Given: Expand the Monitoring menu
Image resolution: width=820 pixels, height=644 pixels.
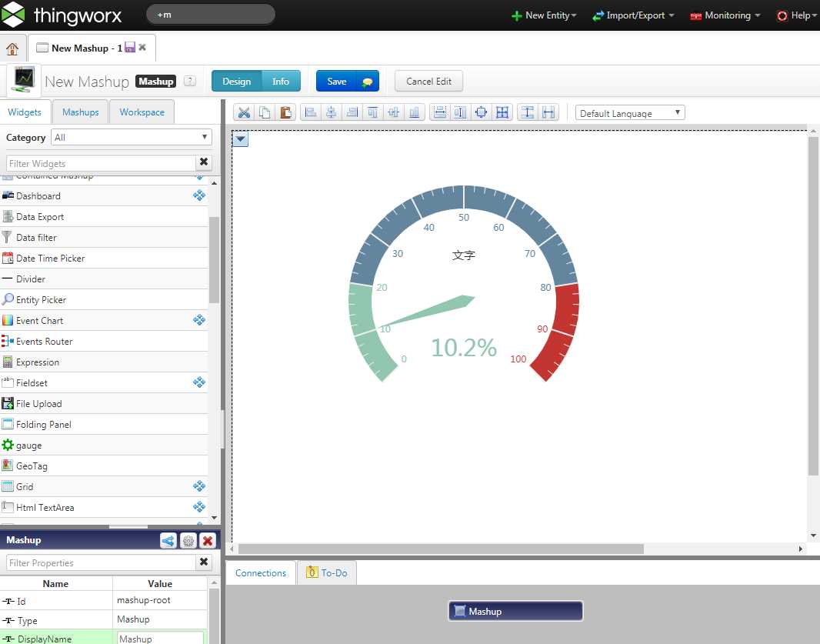Looking at the screenshot, I should (725, 15).
